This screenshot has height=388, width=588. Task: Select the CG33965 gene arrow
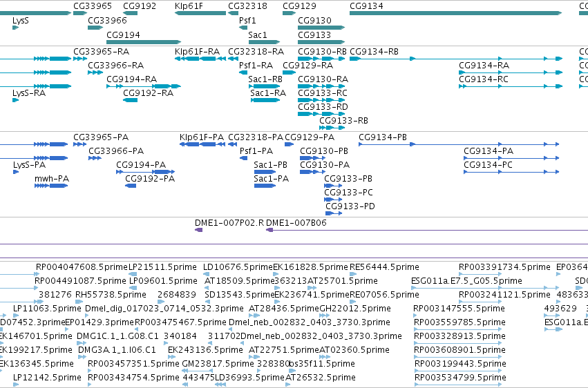coord(80,13)
